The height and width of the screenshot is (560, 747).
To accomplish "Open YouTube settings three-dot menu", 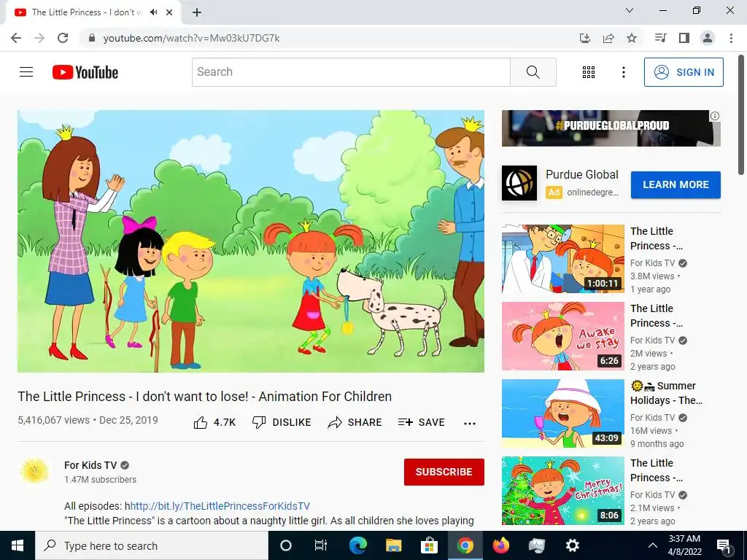I will click(623, 72).
